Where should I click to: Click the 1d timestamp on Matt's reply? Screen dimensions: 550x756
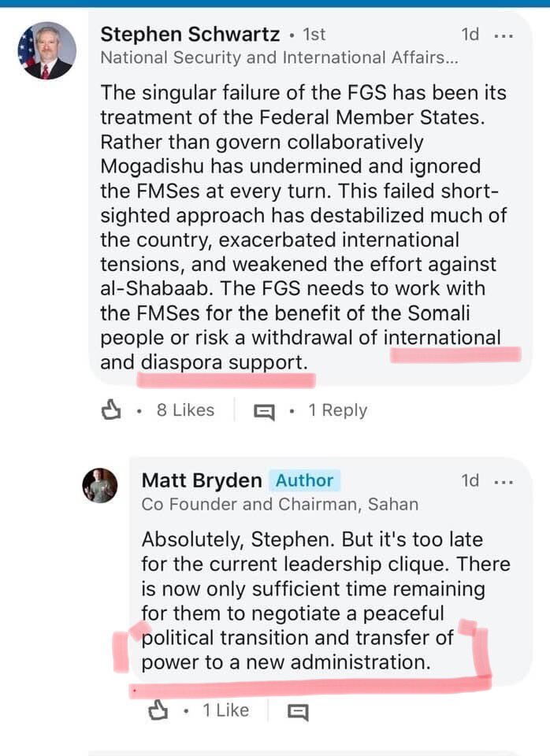470,480
